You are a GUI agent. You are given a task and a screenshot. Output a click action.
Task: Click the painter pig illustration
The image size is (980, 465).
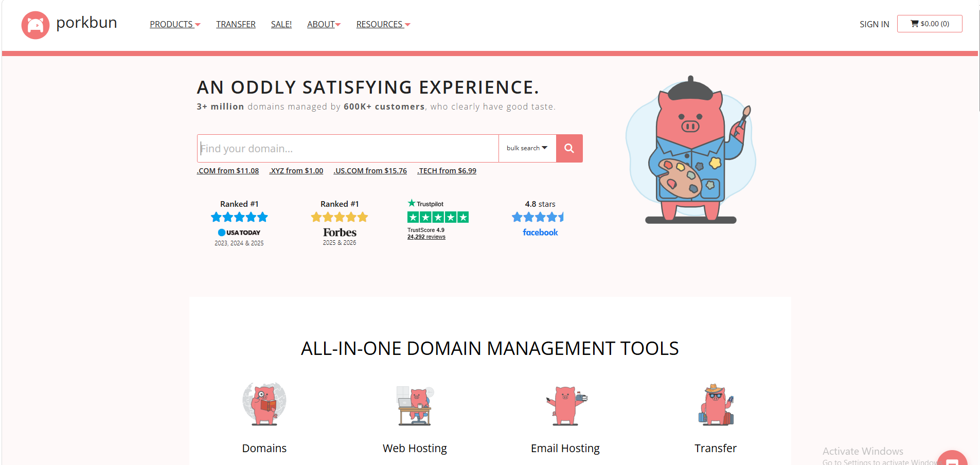pyautogui.click(x=691, y=150)
